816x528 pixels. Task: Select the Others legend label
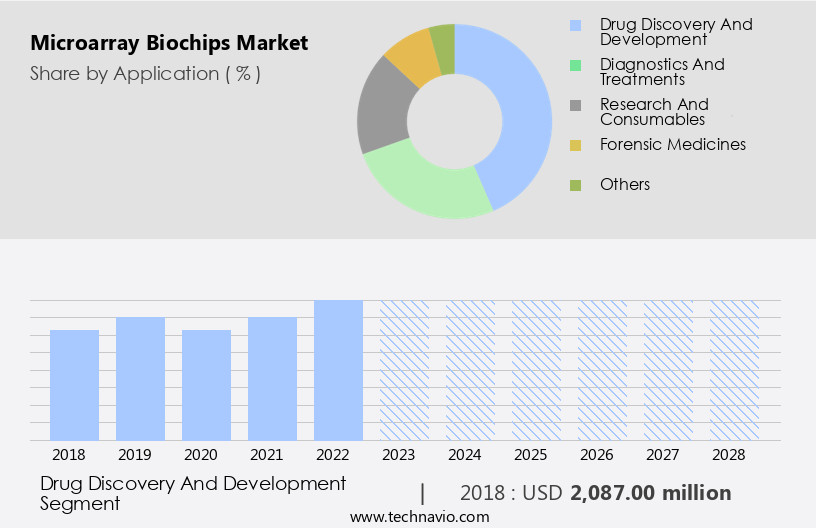point(624,184)
